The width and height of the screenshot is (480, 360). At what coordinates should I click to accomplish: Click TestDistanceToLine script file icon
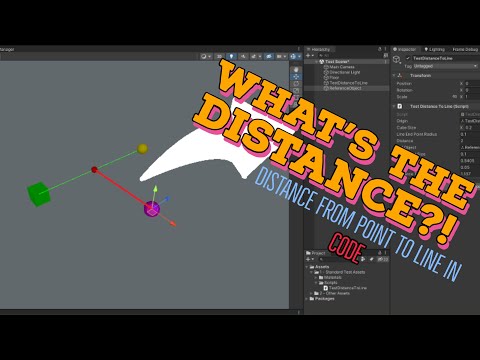click(326, 288)
